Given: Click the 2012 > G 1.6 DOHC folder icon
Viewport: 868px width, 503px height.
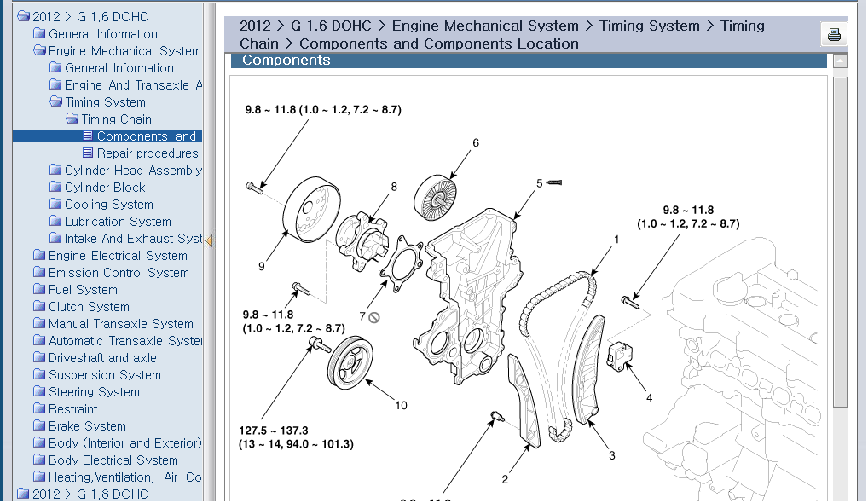Looking at the screenshot, I should (x=23, y=16).
